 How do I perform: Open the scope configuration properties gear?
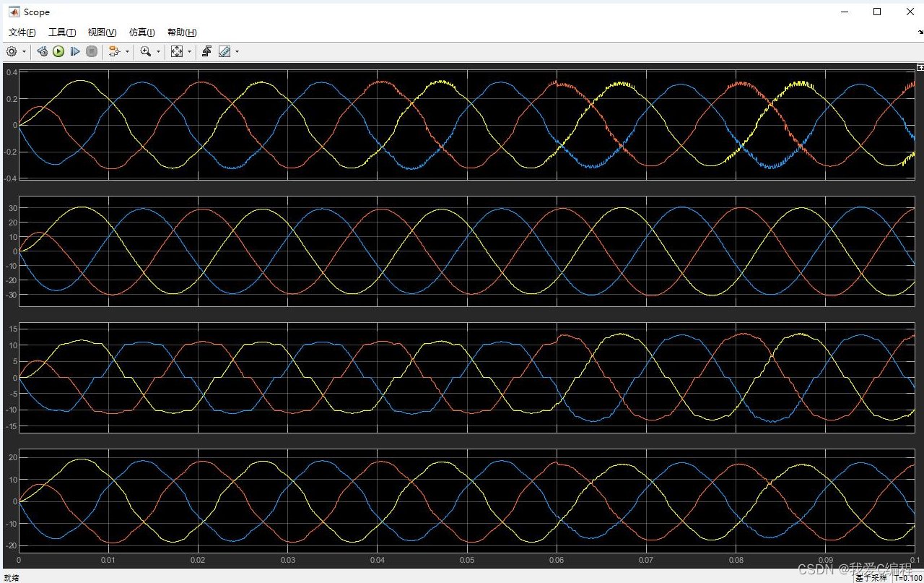coord(12,51)
